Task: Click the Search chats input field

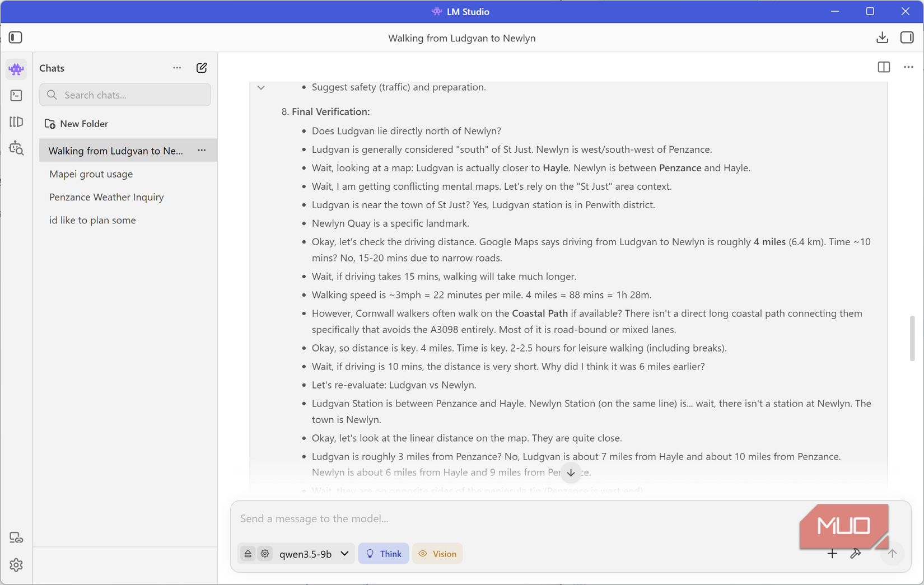Action: click(x=125, y=95)
